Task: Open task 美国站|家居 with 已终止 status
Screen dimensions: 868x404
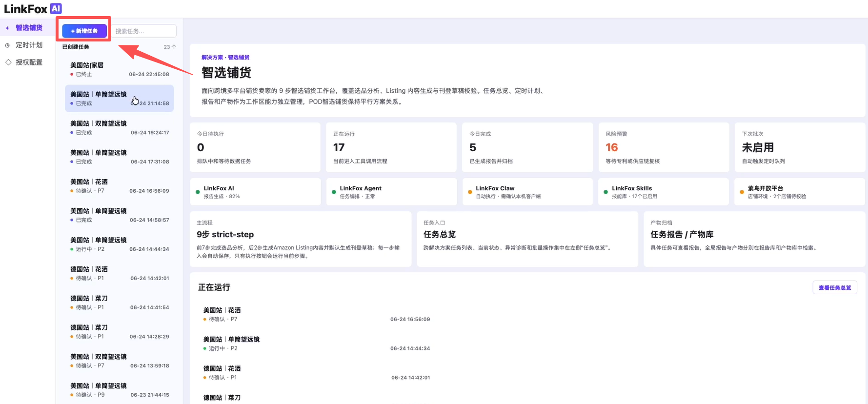Action: 120,69
